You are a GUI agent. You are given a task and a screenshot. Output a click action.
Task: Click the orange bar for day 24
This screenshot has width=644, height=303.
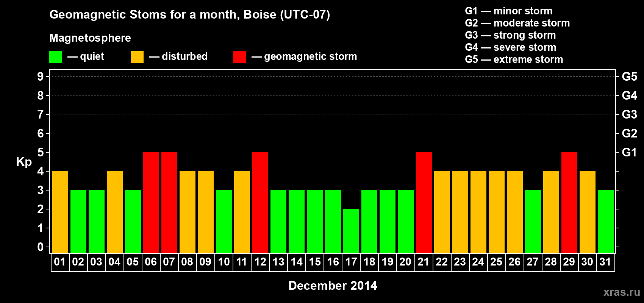478,212
